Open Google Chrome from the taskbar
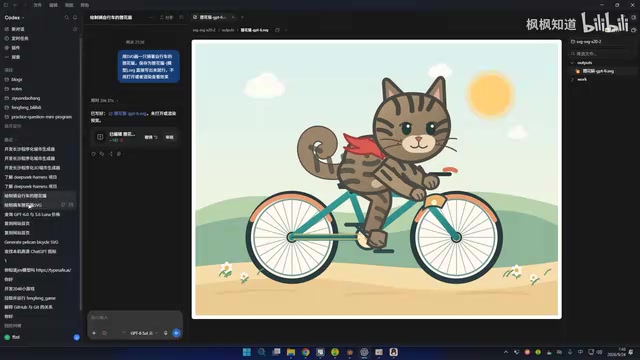640x360 pixels. click(305, 352)
